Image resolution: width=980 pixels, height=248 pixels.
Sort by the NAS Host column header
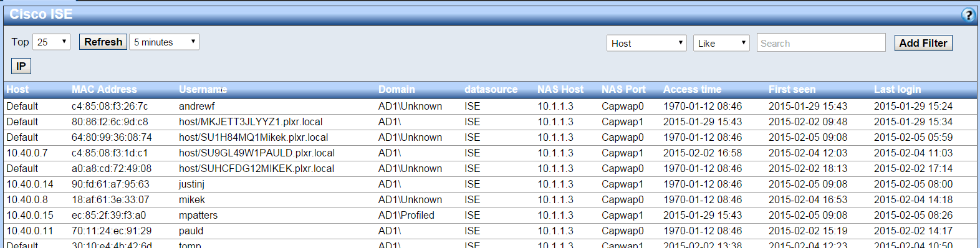(x=560, y=89)
